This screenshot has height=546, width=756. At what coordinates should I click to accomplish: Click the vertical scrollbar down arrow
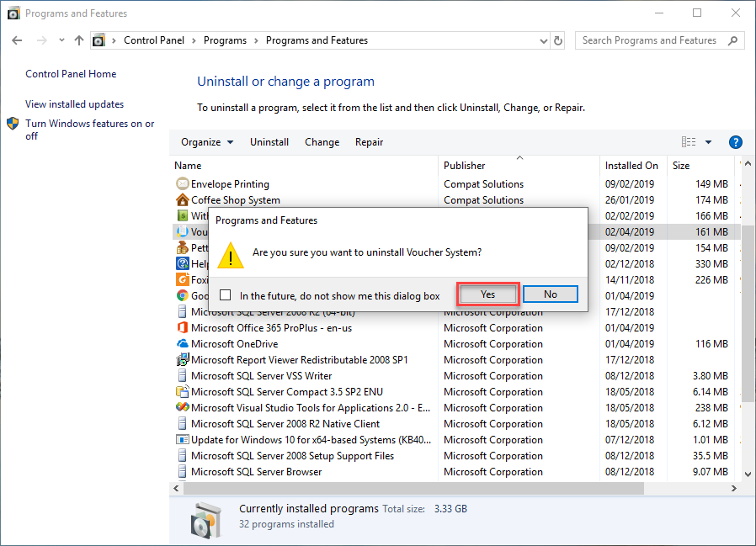point(748,474)
